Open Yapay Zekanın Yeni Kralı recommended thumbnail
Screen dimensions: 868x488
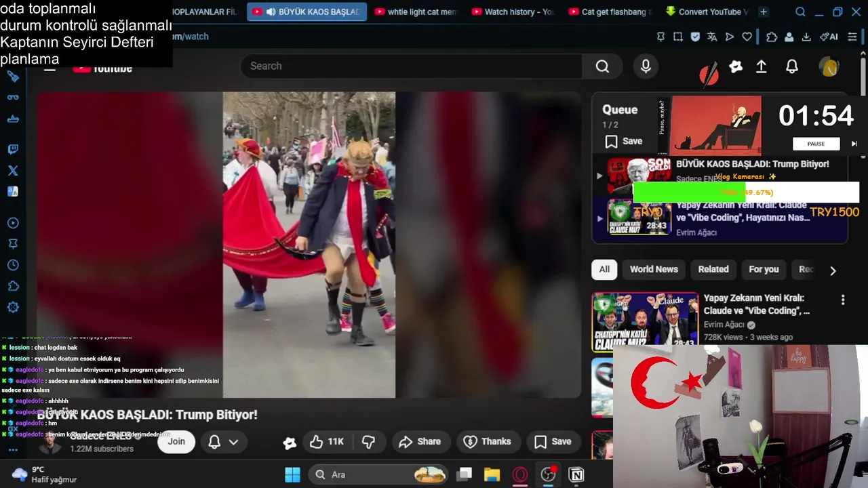point(645,321)
